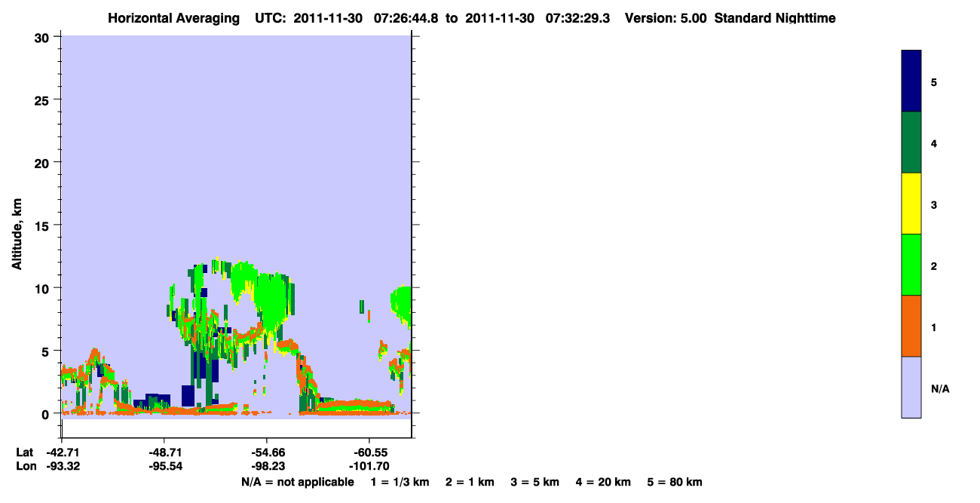Image resolution: width=980 pixels, height=503 pixels.
Task: Click the lavender N/A colorbar segment
Action: pyautogui.click(x=911, y=387)
